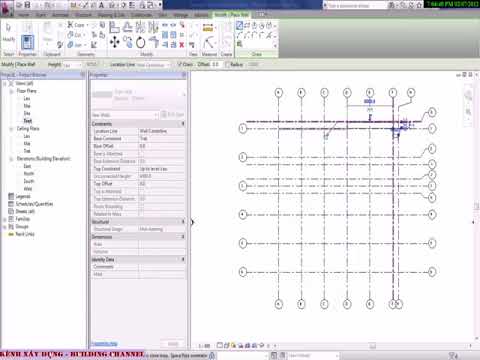Click Temporary Hide/Isolate glasses icon
Image resolution: width=480 pixels, height=360 pixels.
coord(262,345)
